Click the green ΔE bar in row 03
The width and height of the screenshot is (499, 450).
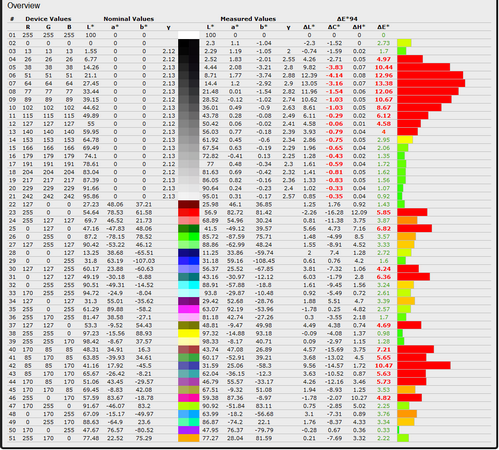click(402, 51)
